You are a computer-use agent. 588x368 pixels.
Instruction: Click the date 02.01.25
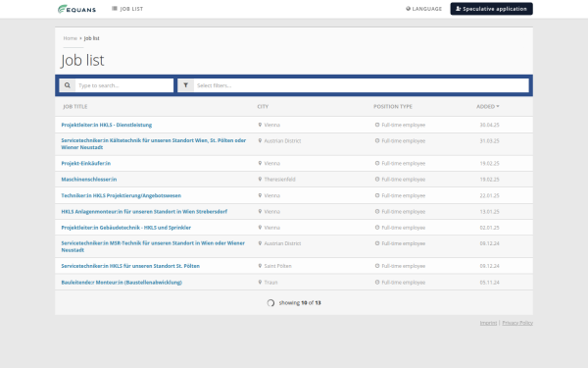[489, 228]
